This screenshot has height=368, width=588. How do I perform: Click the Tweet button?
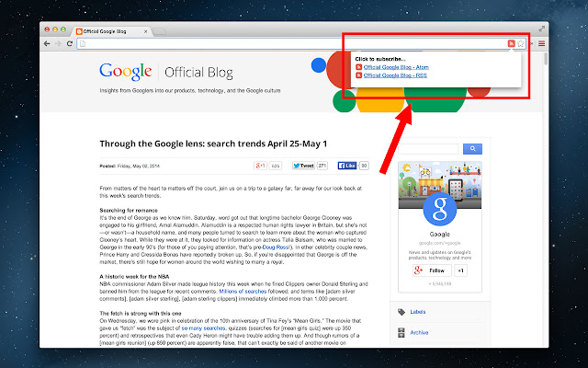(303, 166)
